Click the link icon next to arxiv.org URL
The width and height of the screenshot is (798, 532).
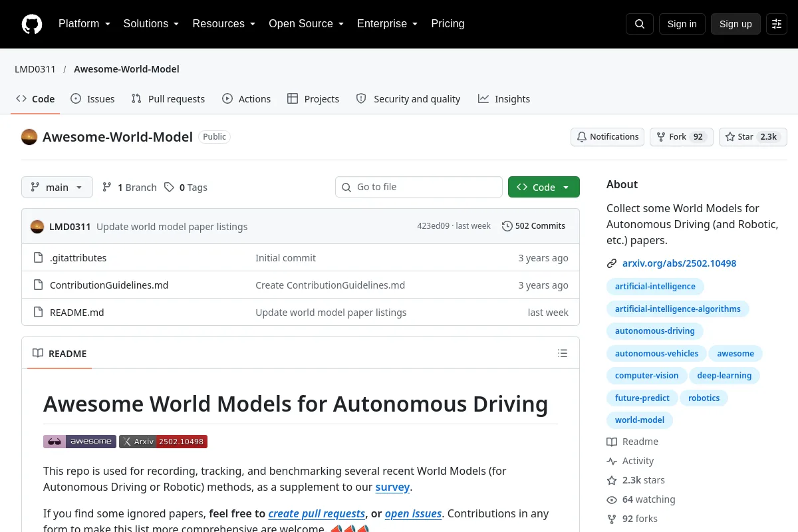612,263
